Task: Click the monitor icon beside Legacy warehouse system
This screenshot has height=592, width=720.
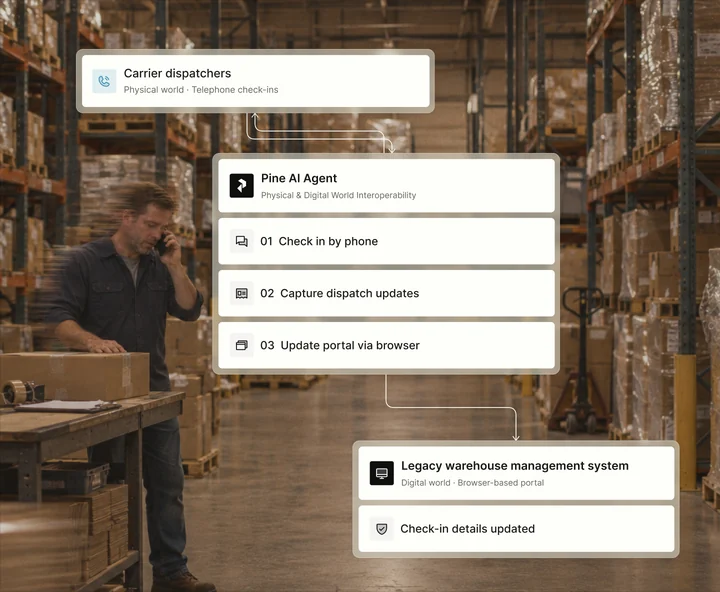Action: pos(382,473)
